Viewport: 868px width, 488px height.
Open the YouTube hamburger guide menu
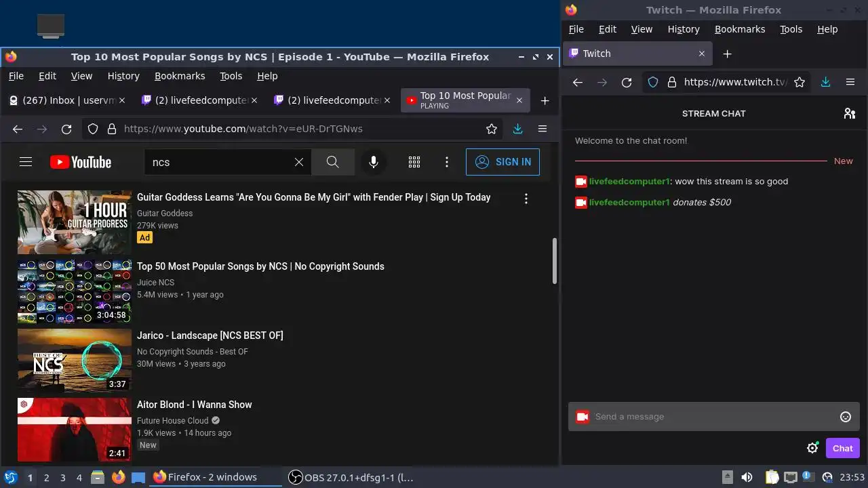coord(26,162)
